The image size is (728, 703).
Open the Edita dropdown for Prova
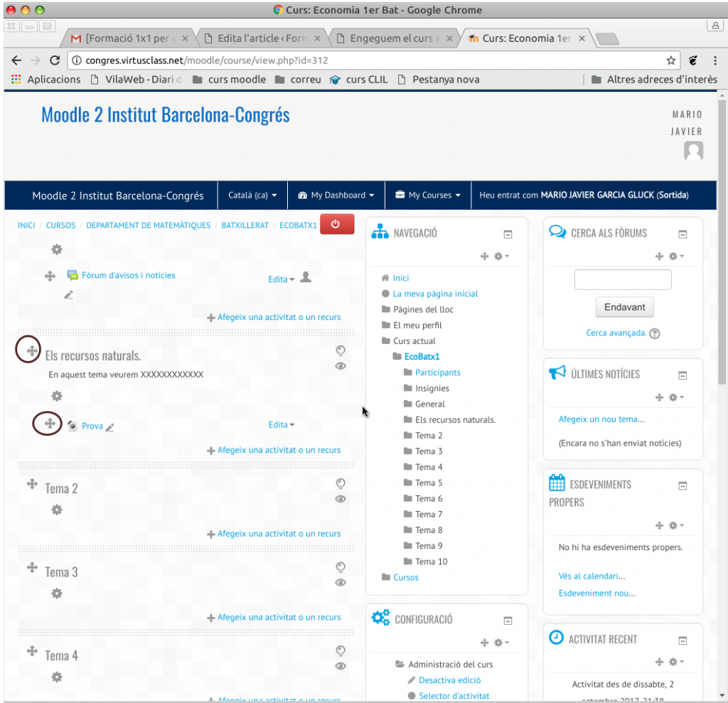click(x=281, y=424)
